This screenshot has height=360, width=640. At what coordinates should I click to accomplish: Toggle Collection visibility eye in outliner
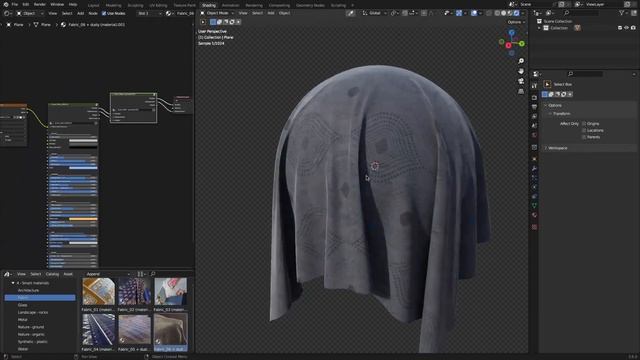pyautogui.click(x=627, y=28)
